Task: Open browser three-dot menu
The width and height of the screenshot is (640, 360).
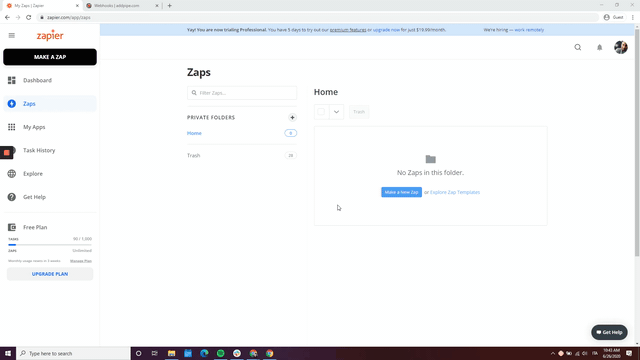Action: [x=633, y=18]
